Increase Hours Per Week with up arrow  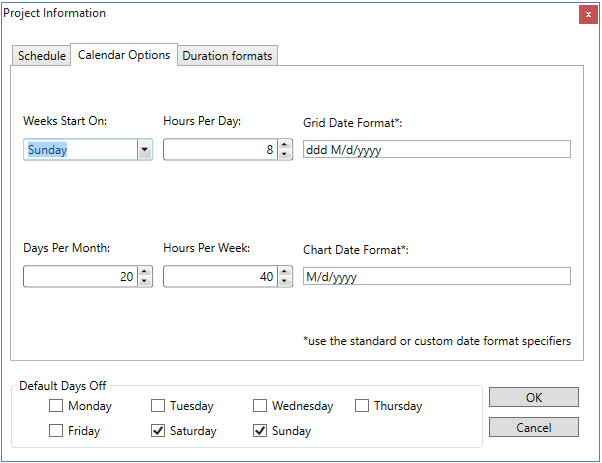pos(285,272)
